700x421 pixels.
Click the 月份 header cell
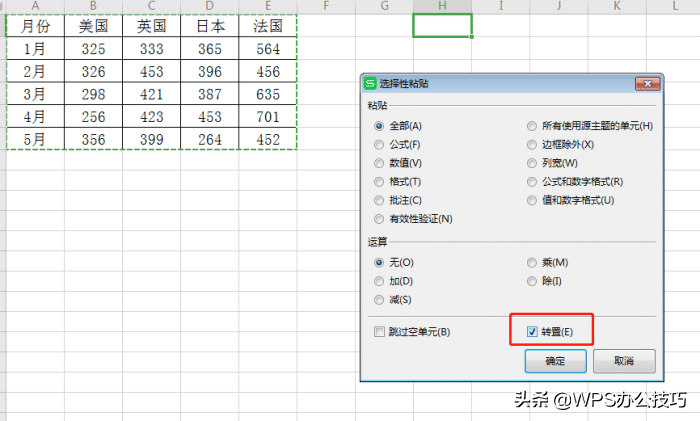(x=35, y=26)
